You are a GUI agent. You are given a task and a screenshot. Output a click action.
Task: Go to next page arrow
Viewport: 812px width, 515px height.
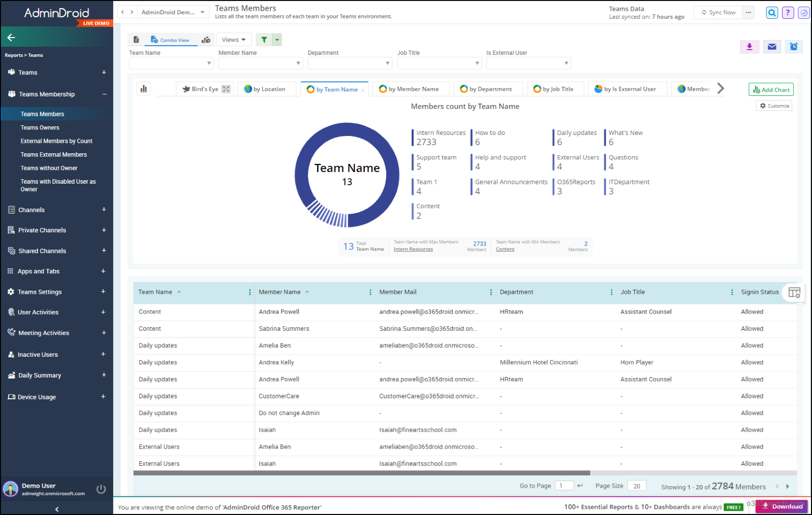788,487
